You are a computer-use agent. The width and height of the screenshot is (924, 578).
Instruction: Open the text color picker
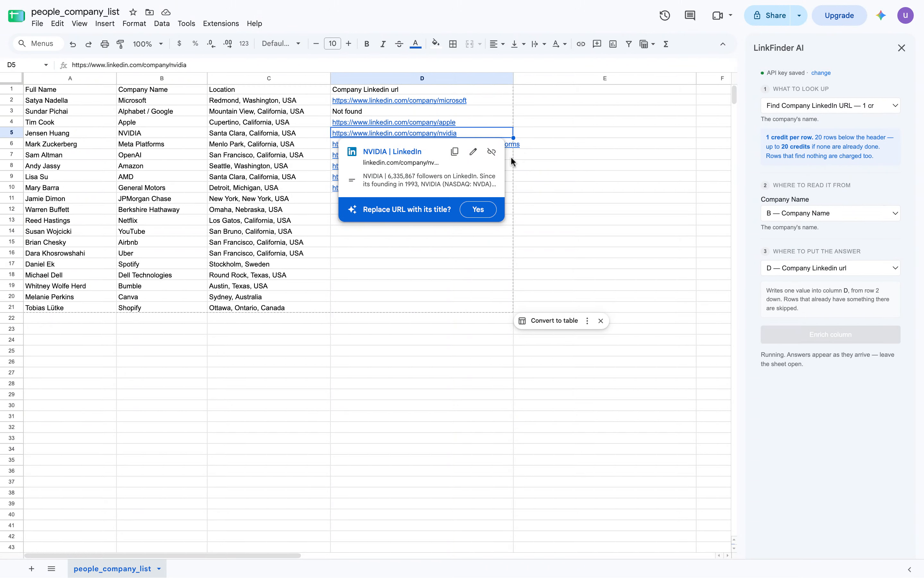pyautogui.click(x=415, y=44)
